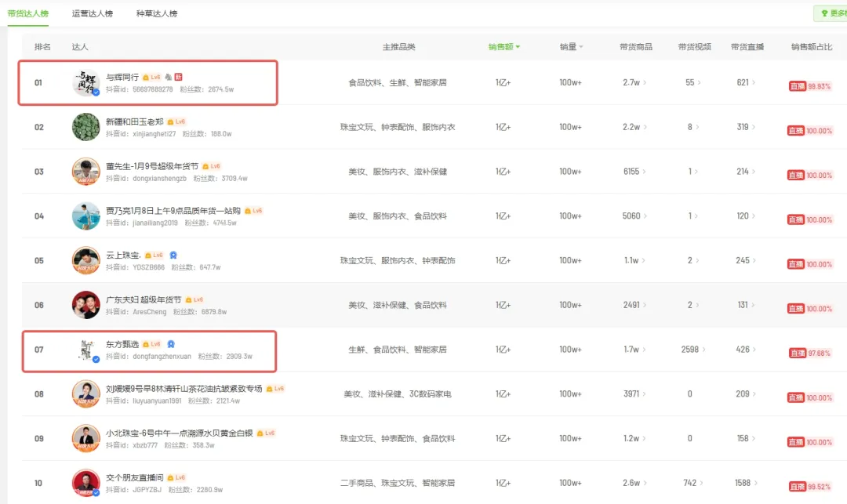Click the green 更多 button at top right
The height and width of the screenshot is (504, 847).
[x=832, y=13]
